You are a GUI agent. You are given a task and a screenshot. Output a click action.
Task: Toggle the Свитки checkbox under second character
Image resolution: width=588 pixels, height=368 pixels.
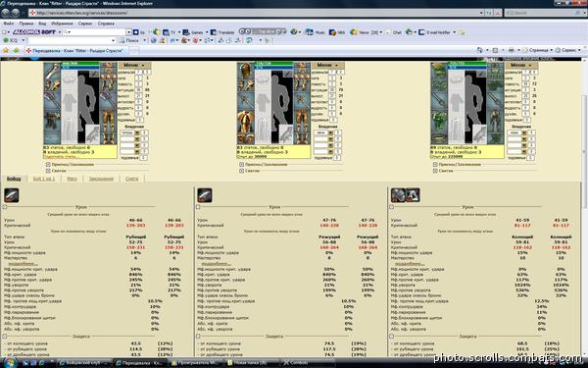pyautogui.click(x=241, y=171)
